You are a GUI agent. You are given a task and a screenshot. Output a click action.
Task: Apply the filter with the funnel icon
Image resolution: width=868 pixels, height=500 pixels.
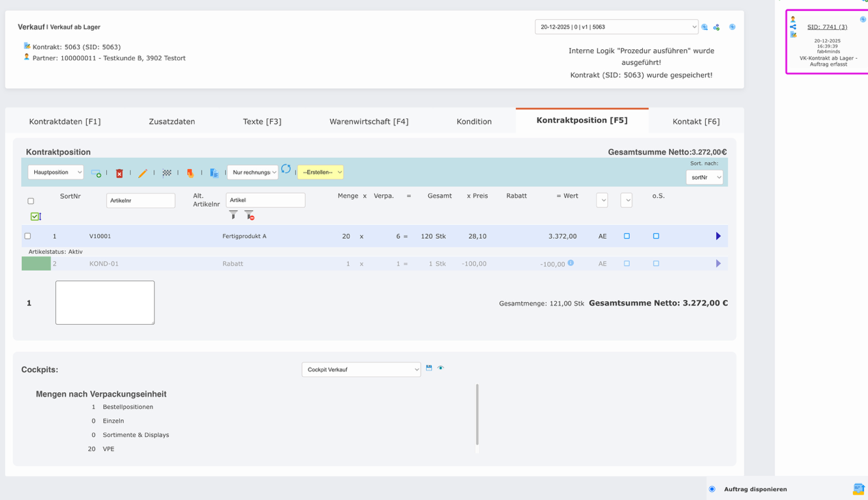coord(233,215)
